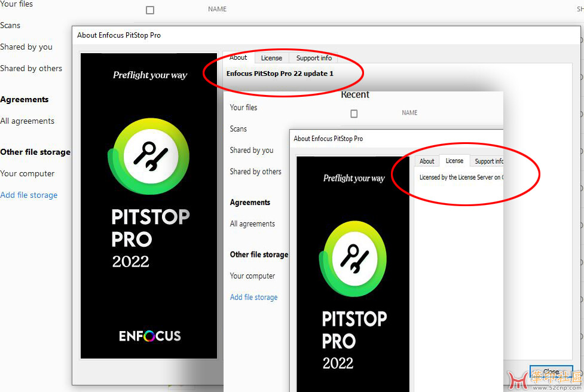Click Other file storage heading in inset window
This screenshot has height=392, width=584.
259,255
